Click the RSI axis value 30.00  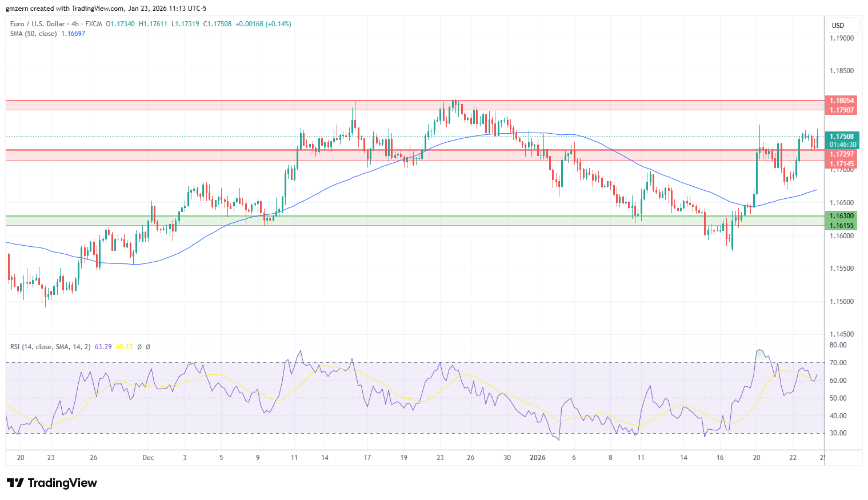point(838,433)
